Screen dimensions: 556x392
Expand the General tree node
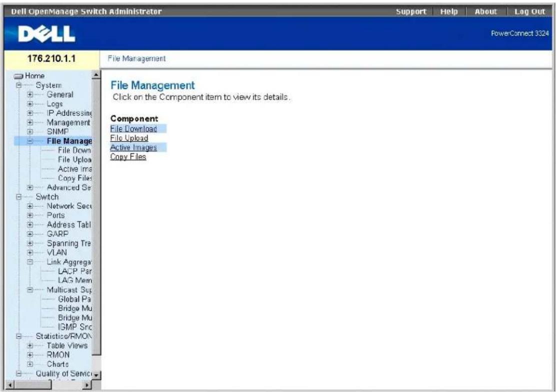click(x=30, y=94)
